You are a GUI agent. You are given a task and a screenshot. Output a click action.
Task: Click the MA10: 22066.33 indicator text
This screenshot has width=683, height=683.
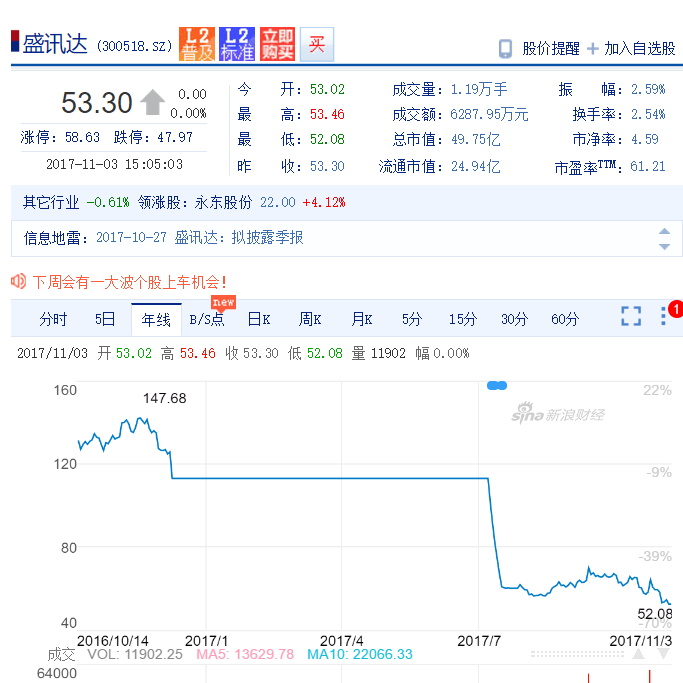[x=360, y=654]
